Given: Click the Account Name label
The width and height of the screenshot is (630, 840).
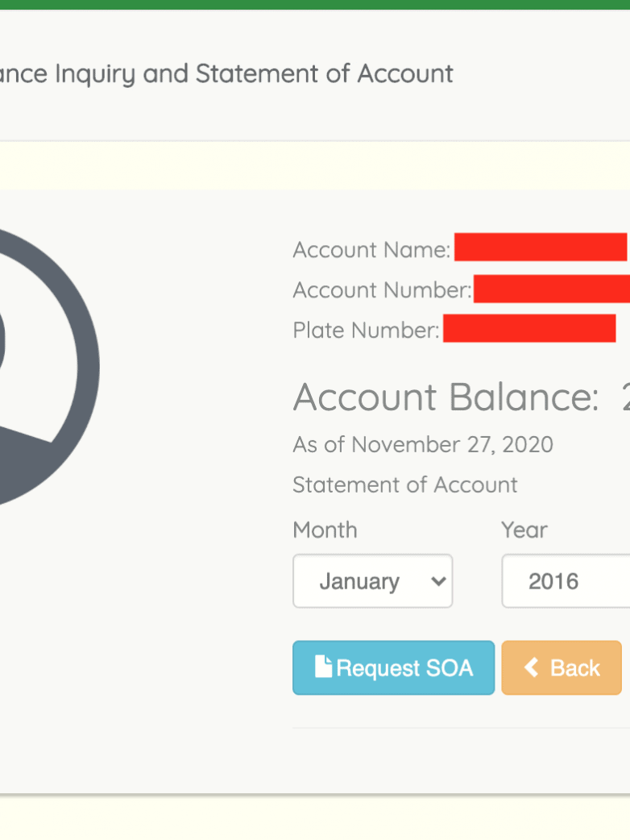Looking at the screenshot, I should pyautogui.click(x=371, y=250).
